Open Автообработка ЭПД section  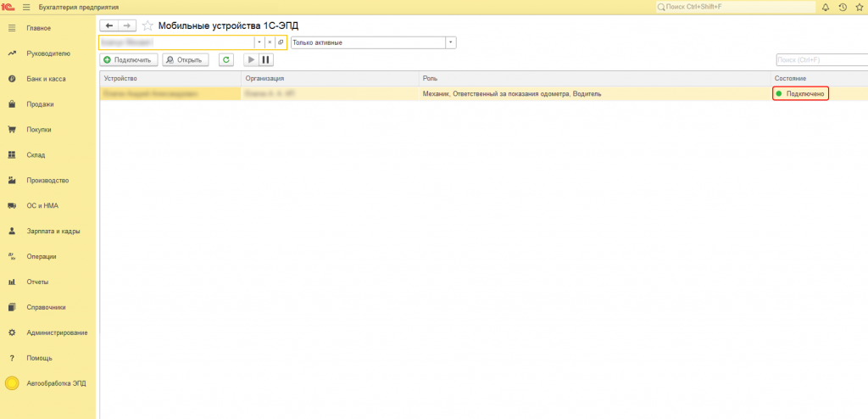[56, 383]
